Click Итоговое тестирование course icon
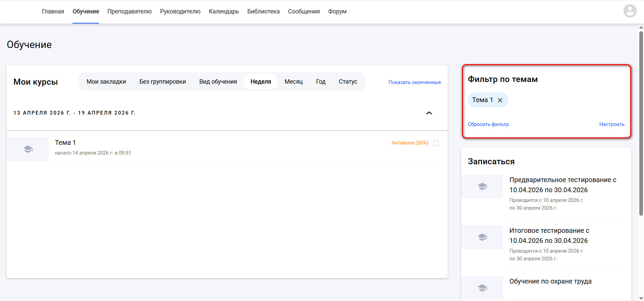 pyautogui.click(x=482, y=237)
